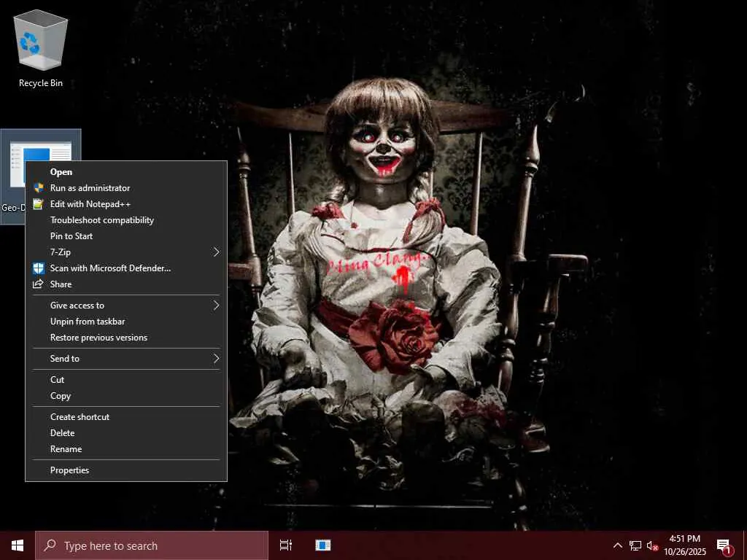Click the Windows Start button
The width and height of the screenshot is (747, 560).
coord(18,545)
